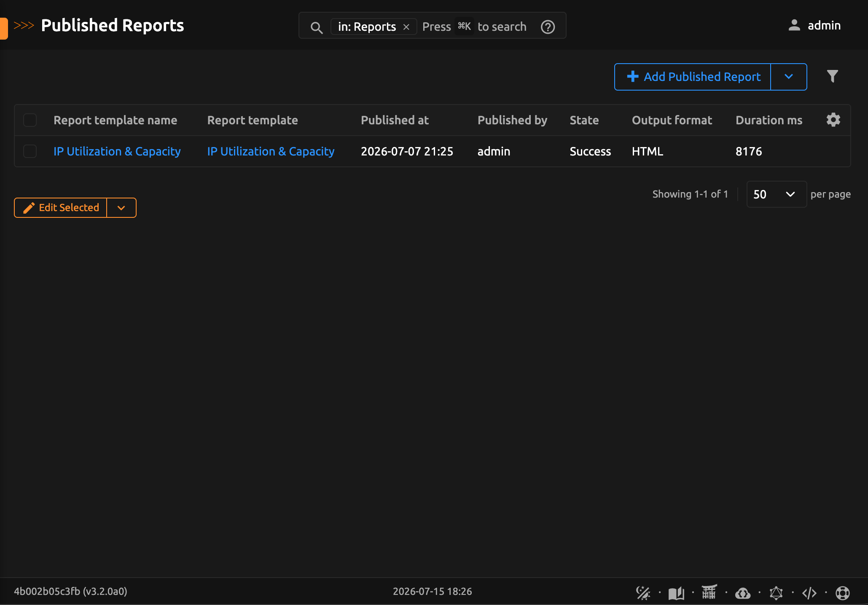Click the 'Published at' column header
The width and height of the screenshot is (868, 605).
coord(395,120)
